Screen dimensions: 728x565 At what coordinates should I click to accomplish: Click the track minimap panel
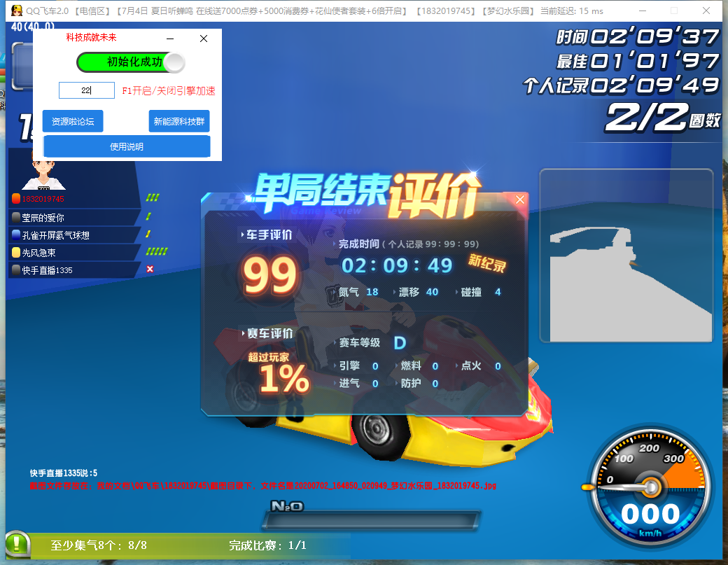(626, 256)
